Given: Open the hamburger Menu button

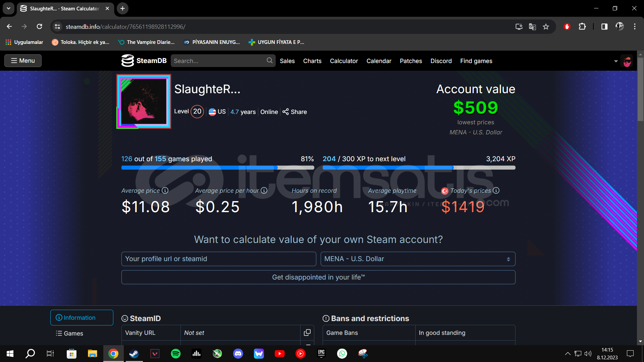Looking at the screenshot, I should pyautogui.click(x=23, y=61).
